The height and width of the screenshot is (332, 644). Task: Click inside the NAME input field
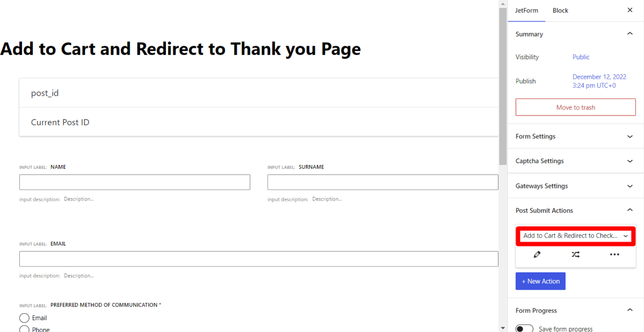pos(134,182)
